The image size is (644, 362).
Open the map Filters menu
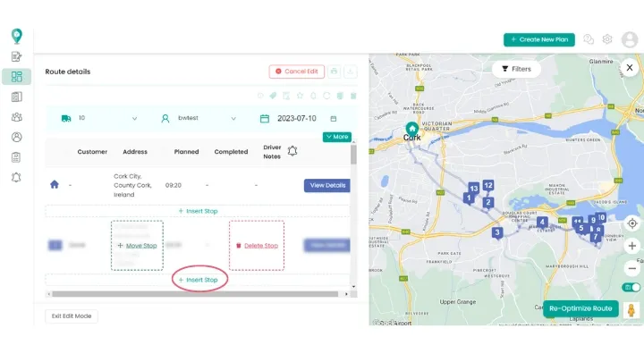click(516, 69)
